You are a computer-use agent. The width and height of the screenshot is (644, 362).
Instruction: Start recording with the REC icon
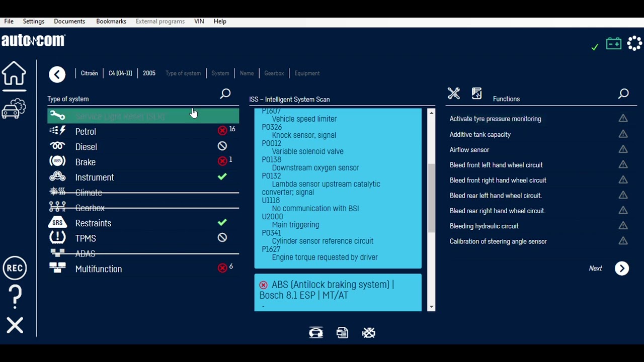[x=15, y=268]
